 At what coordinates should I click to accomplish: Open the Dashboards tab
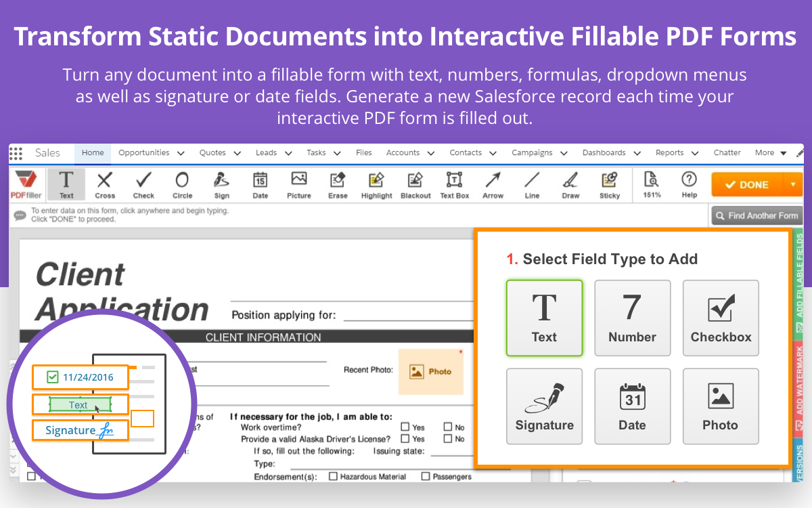coord(604,153)
